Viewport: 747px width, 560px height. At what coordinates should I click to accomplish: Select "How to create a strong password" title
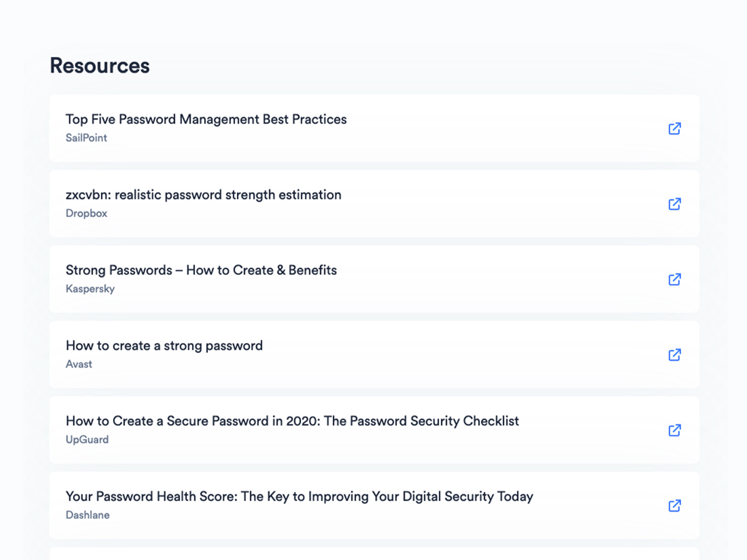[x=164, y=346]
